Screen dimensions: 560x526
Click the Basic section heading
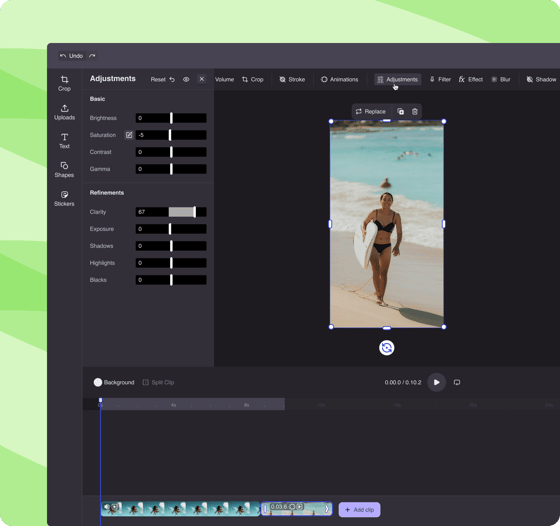97,99
